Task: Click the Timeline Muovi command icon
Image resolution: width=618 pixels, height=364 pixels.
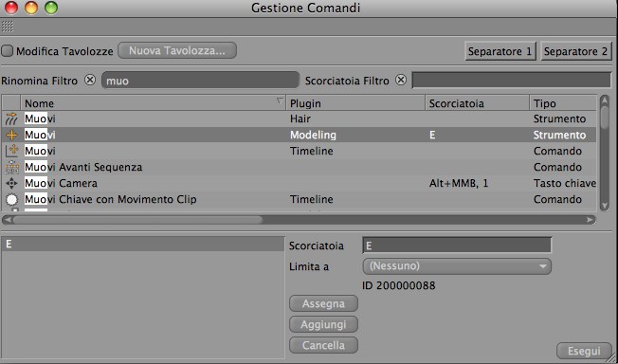Action: click(x=11, y=151)
